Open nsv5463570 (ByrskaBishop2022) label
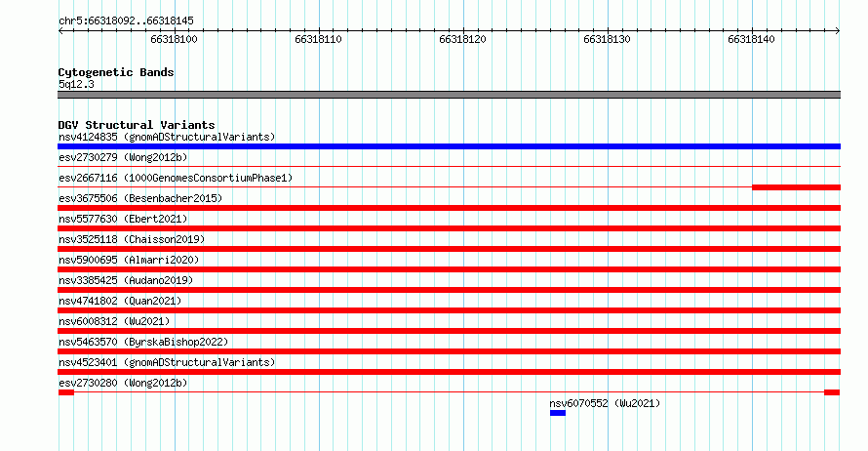The image size is (868, 451). [143, 342]
